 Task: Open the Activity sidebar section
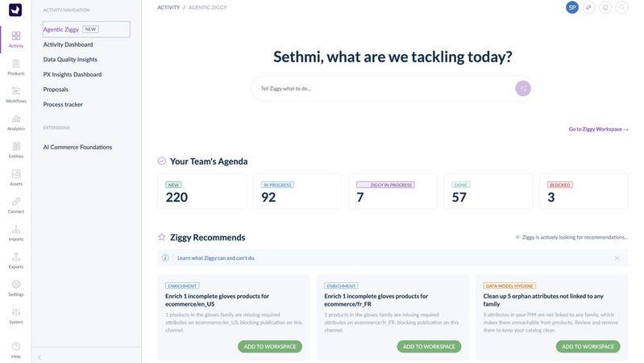[x=16, y=40]
